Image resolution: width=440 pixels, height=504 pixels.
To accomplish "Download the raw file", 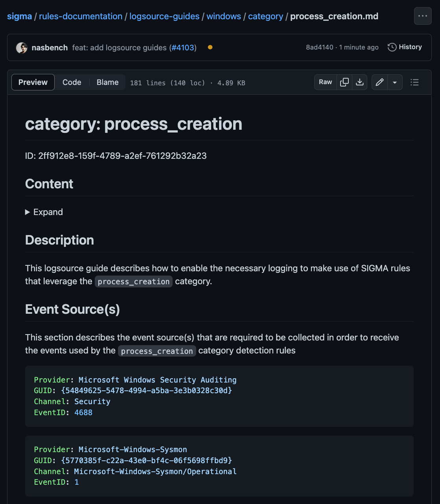I will pos(359,82).
